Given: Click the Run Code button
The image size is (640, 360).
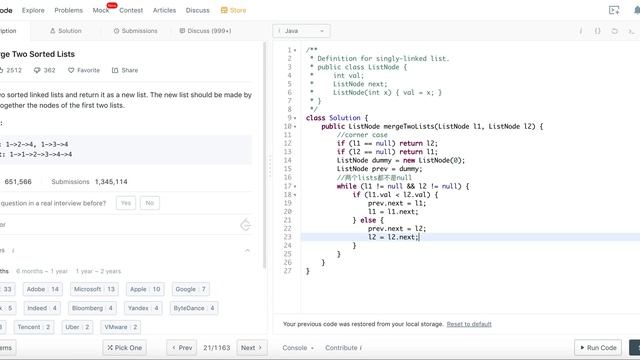Looking at the screenshot, I should click(598, 348).
